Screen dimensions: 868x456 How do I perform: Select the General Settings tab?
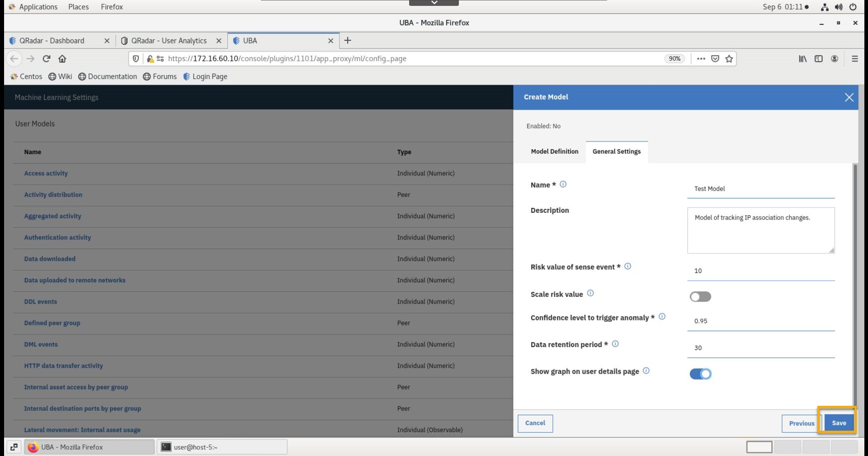pos(617,151)
